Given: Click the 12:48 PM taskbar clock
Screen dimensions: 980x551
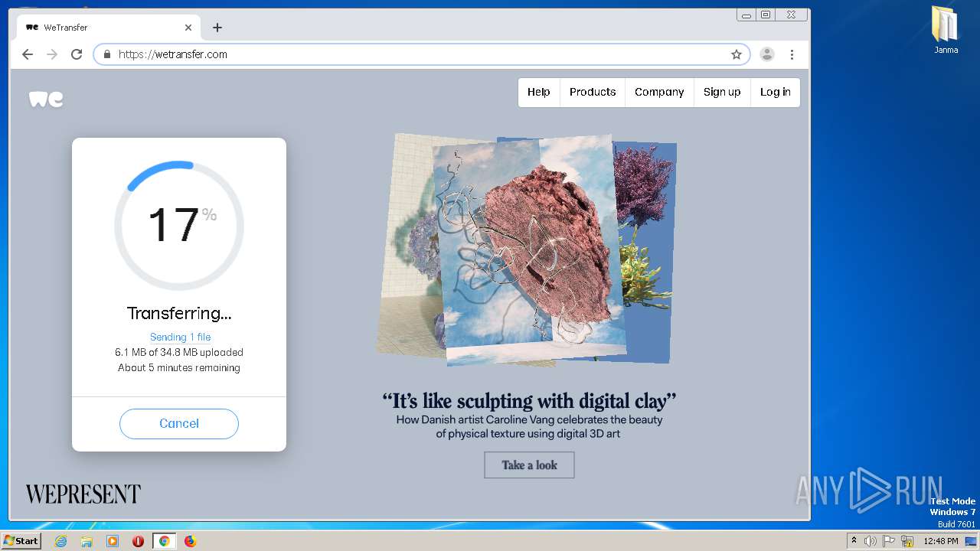Looking at the screenshot, I should pyautogui.click(x=941, y=541).
